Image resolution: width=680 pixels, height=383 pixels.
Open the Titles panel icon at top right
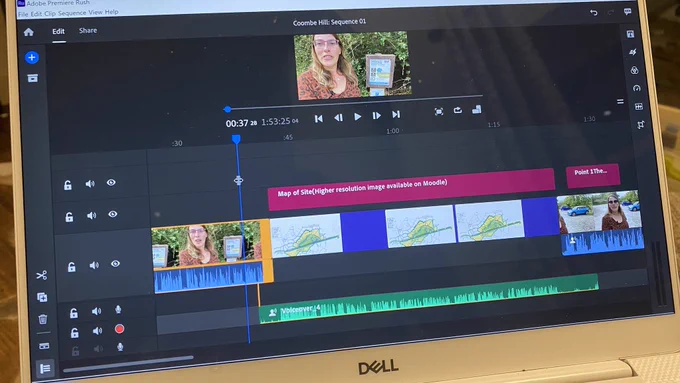point(631,34)
